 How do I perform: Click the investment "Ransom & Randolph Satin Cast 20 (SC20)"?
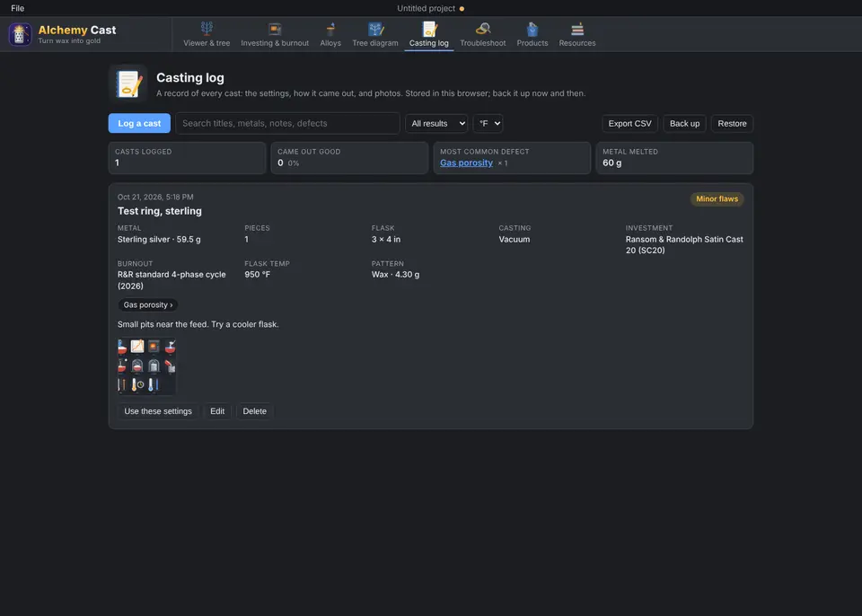point(684,245)
